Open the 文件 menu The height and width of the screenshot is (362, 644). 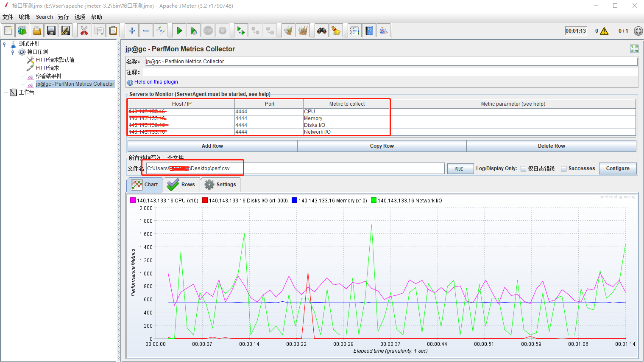pyautogui.click(x=8, y=17)
